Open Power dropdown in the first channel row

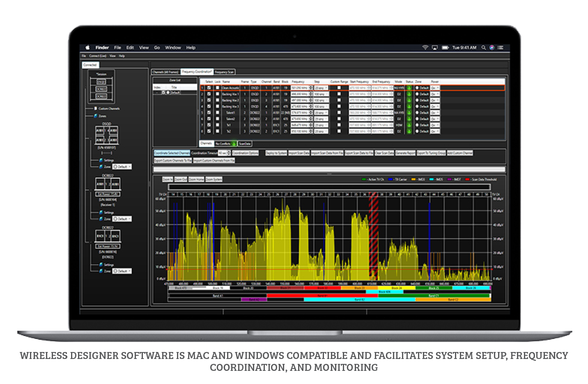point(435,88)
